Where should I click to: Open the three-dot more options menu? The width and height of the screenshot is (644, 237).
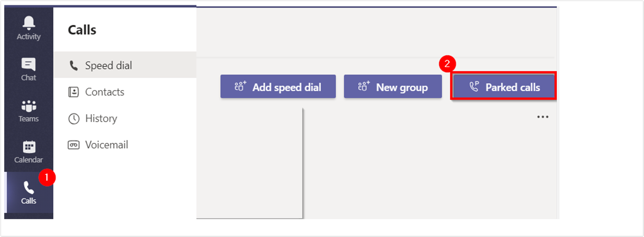(x=542, y=117)
